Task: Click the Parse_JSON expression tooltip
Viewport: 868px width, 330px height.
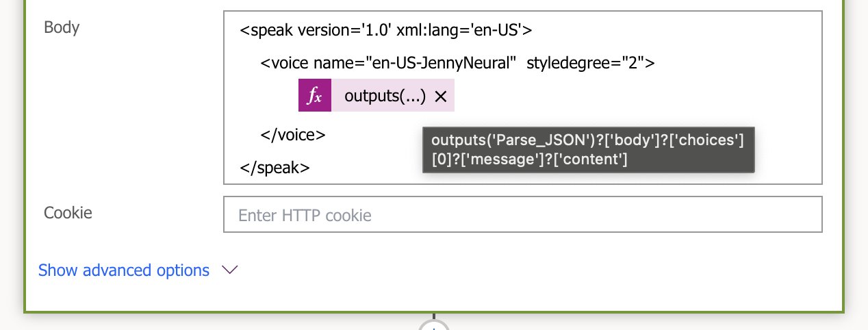Action: [x=588, y=149]
